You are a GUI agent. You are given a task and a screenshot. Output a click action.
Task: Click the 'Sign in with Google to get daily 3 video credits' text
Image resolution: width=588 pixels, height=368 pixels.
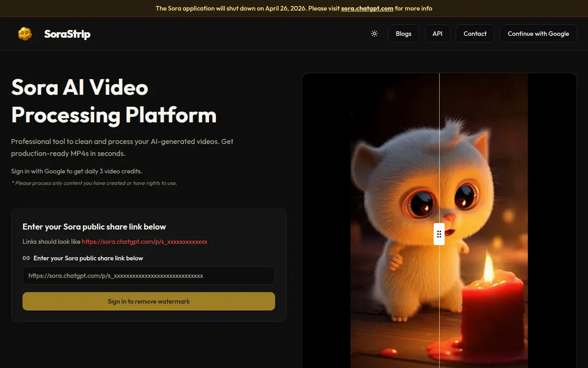pyautogui.click(x=77, y=171)
